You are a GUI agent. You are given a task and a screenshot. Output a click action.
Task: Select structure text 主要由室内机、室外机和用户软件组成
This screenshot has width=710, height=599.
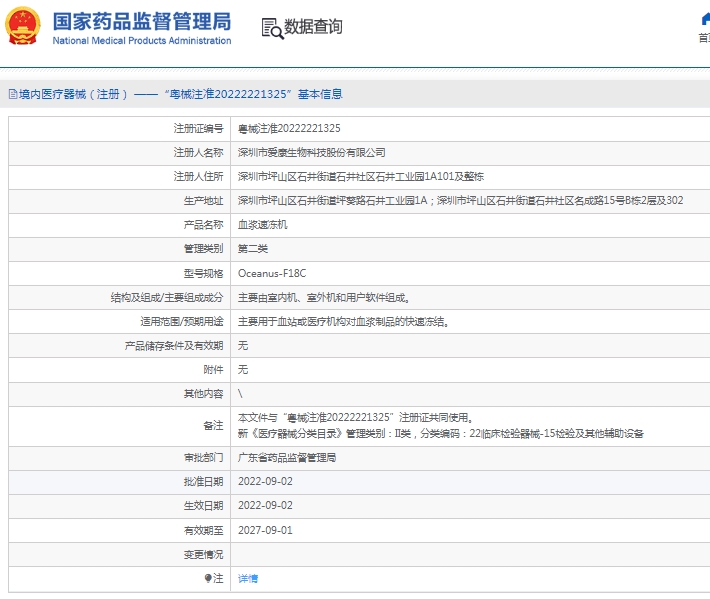click(324, 297)
